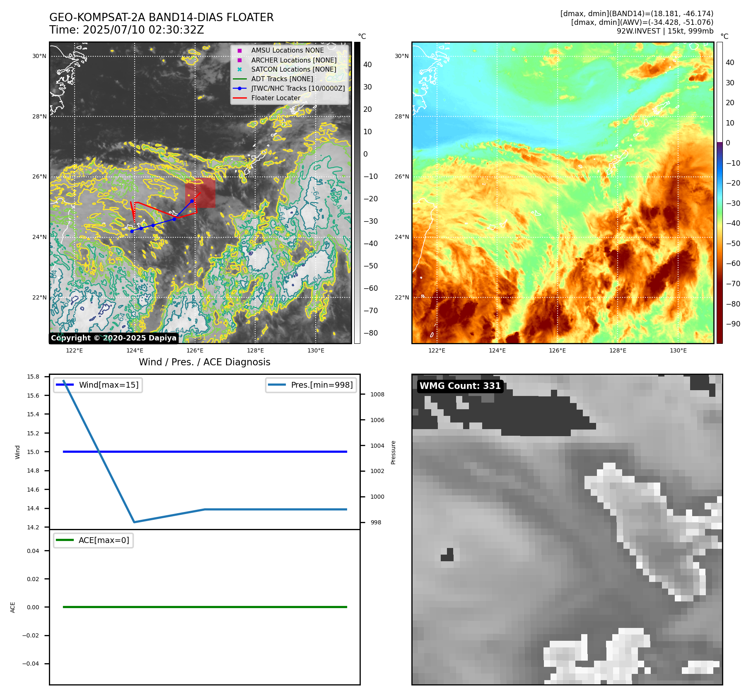Click the cyan SATCON x legend marker
This screenshot has width=751, height=700.
(x=239, y=70)
